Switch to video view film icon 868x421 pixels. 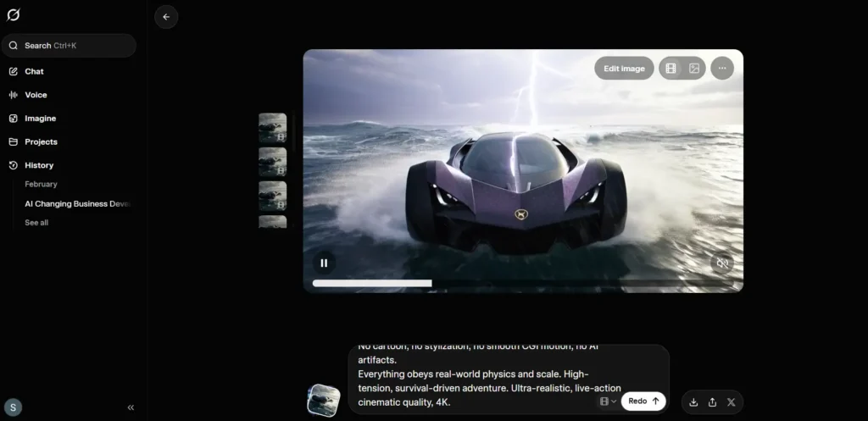click(x=671, y=69)
